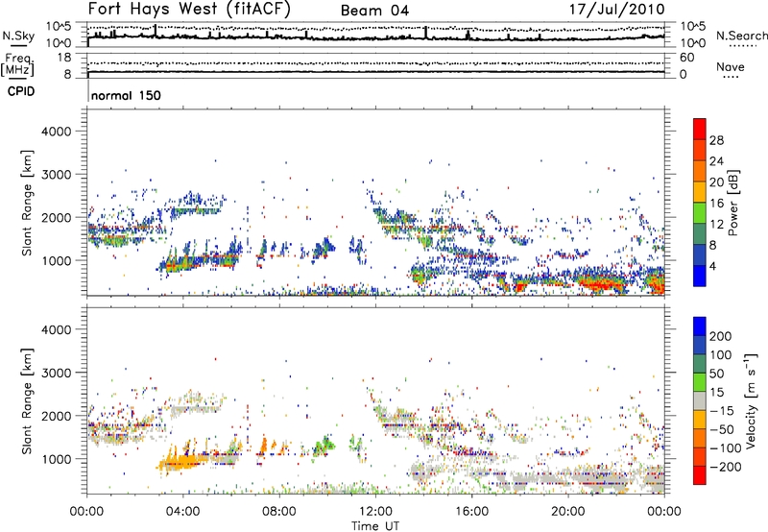This screenshot has width=768, height=532.
Task: Click the blue top segment of the velocity colorbar
Action: pyautogui.click(x=700, y=326)
